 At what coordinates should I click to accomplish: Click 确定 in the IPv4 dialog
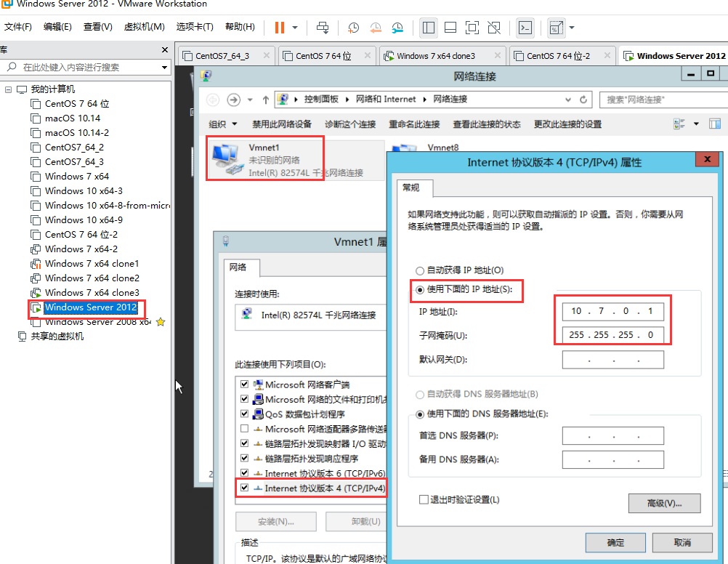(x=615, y=542)
